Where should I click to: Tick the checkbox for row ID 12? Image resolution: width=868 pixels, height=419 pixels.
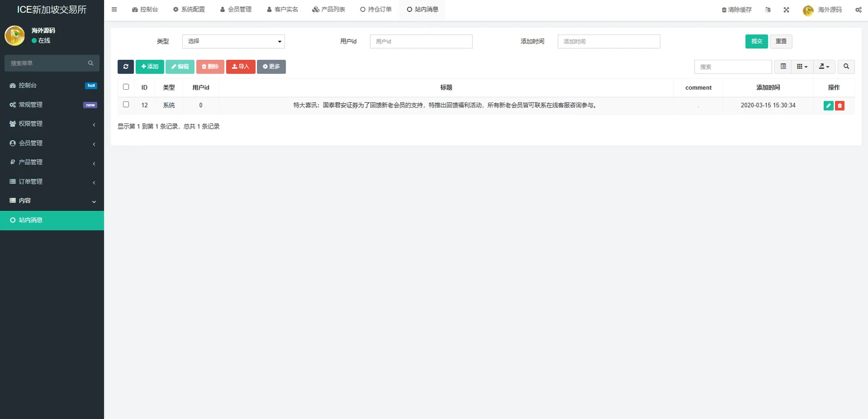126,104
